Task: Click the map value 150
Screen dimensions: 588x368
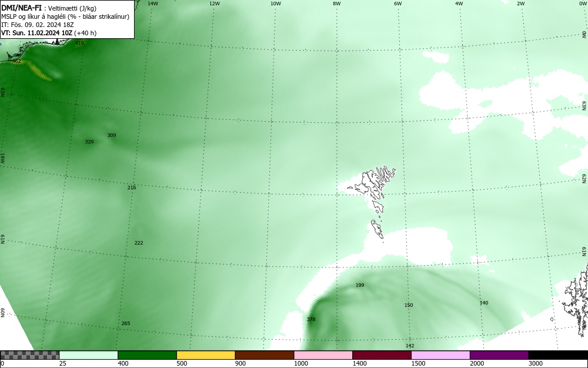Action: pyautogui.click(x=409, y=305)
